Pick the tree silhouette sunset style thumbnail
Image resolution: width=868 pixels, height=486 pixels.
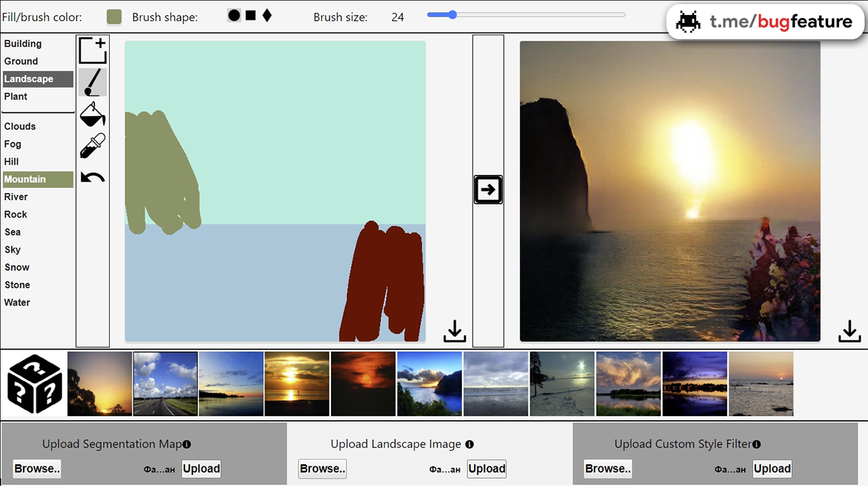100,384
